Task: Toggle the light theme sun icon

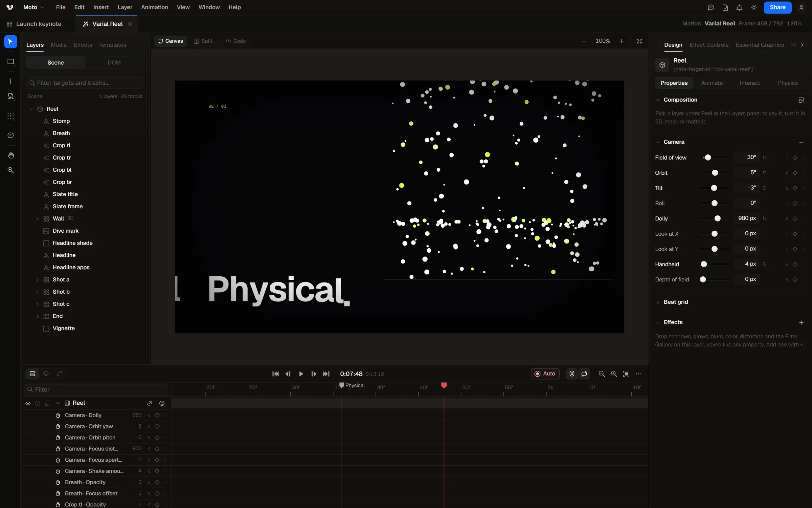Action: click(754, 7)
